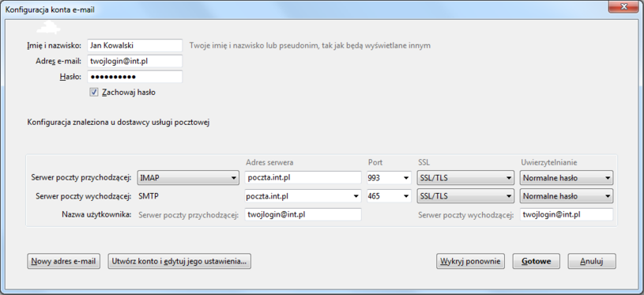Focus the Hasło password field
This screenshot has height=295, width=644.
point(134,77)
